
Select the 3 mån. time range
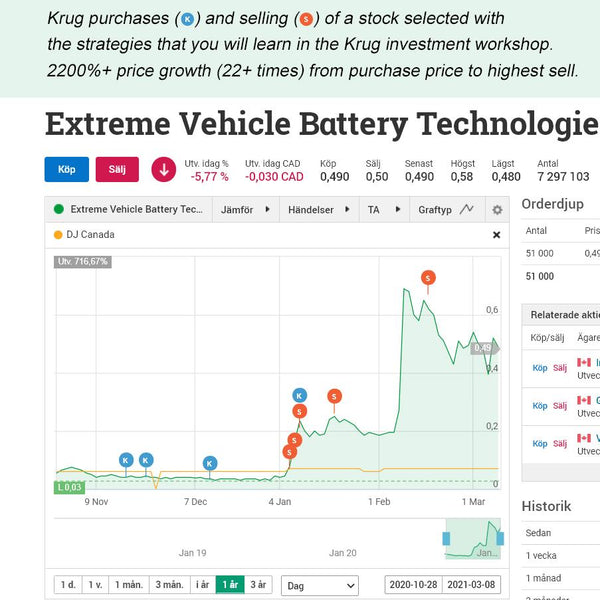(x=170, y=584)
